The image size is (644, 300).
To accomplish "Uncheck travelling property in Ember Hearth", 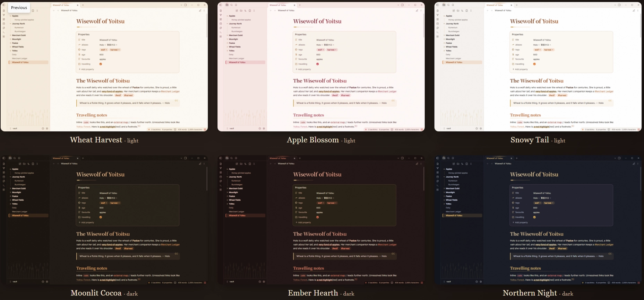I will point(317,217).
